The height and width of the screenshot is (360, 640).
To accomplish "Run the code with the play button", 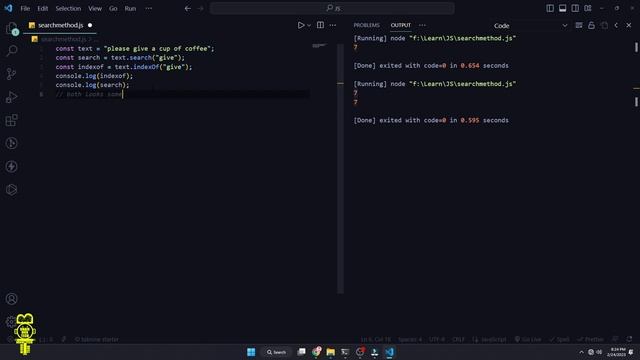I will [x=301, y=25].
